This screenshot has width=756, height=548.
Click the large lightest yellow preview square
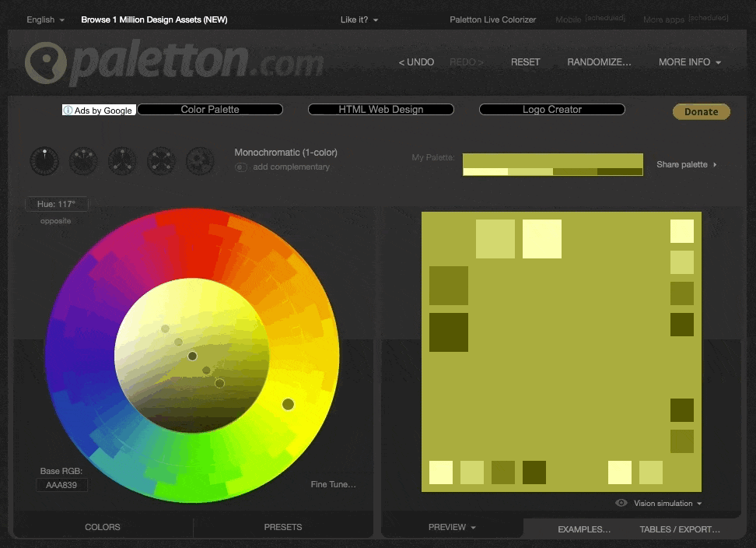[x=542, y=239]
